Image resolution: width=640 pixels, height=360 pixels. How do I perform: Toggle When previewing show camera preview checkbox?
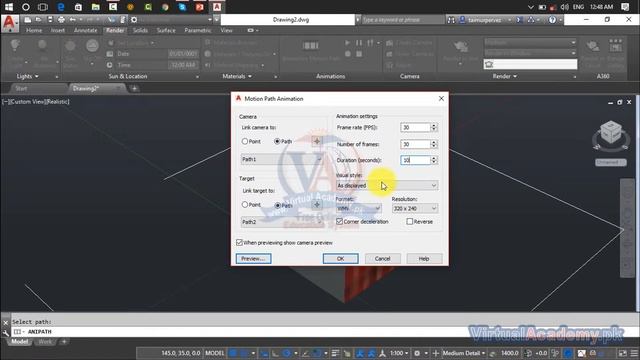tap(239, 242)
